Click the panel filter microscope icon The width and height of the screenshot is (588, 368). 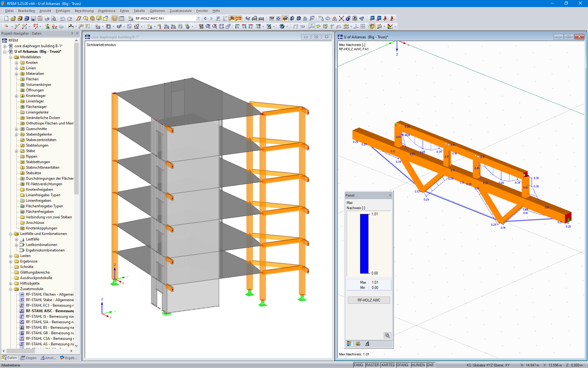point(367,344)
